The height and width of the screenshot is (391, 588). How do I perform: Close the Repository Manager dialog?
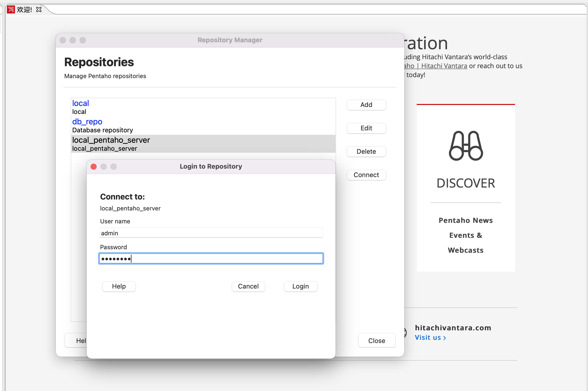376,341
